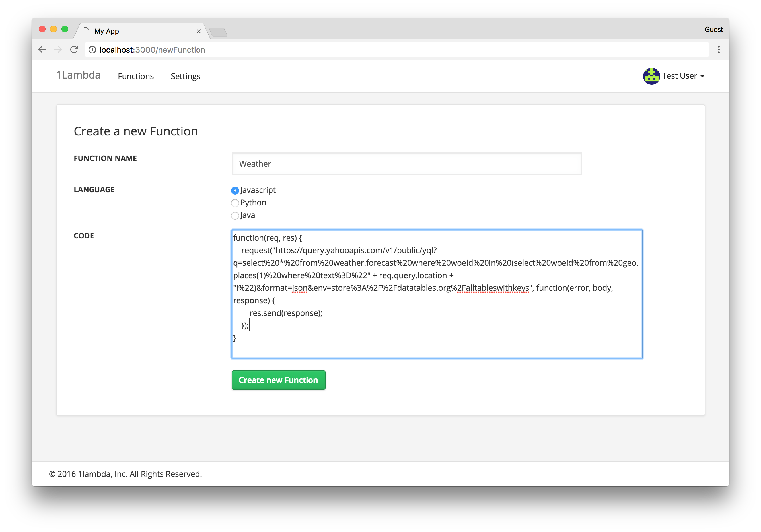Click the site info icon in address bar
Image resolution: width=761 pixels, height=532 pixels.
92,50
